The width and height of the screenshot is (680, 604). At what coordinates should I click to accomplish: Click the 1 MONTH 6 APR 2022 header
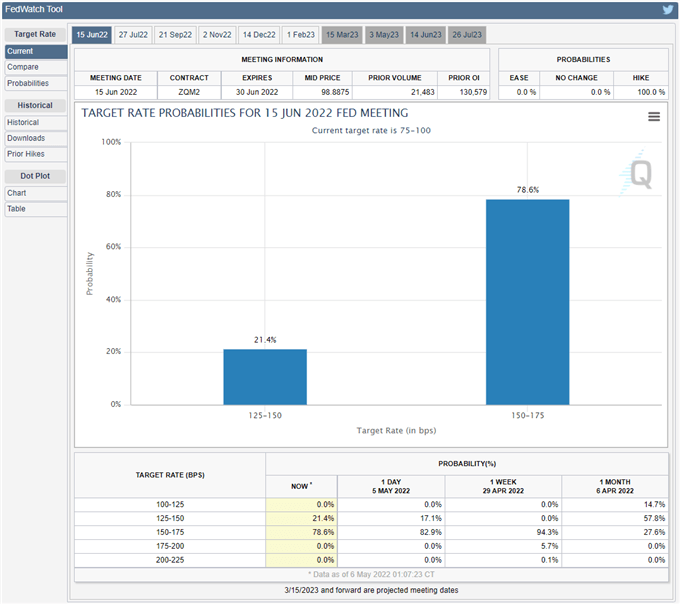click(615, 486)
